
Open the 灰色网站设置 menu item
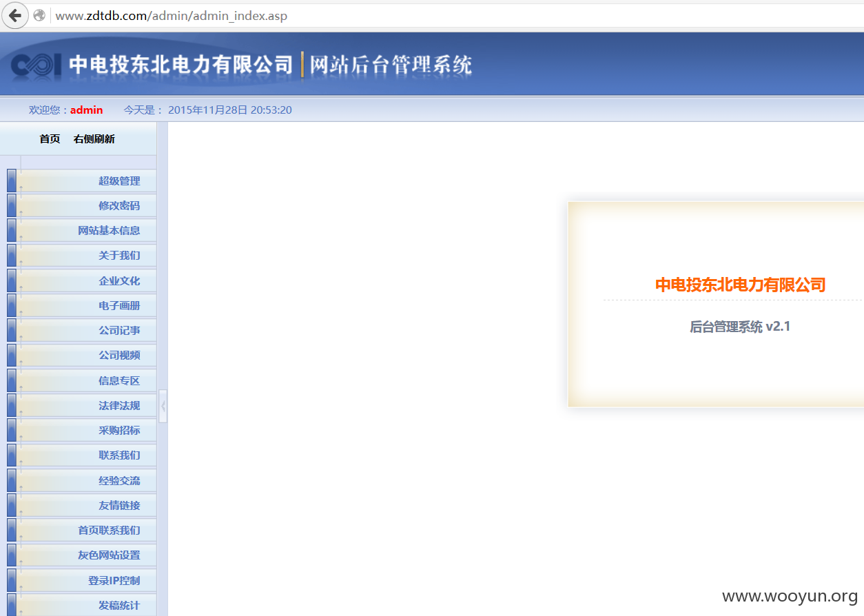pos(109,555)
